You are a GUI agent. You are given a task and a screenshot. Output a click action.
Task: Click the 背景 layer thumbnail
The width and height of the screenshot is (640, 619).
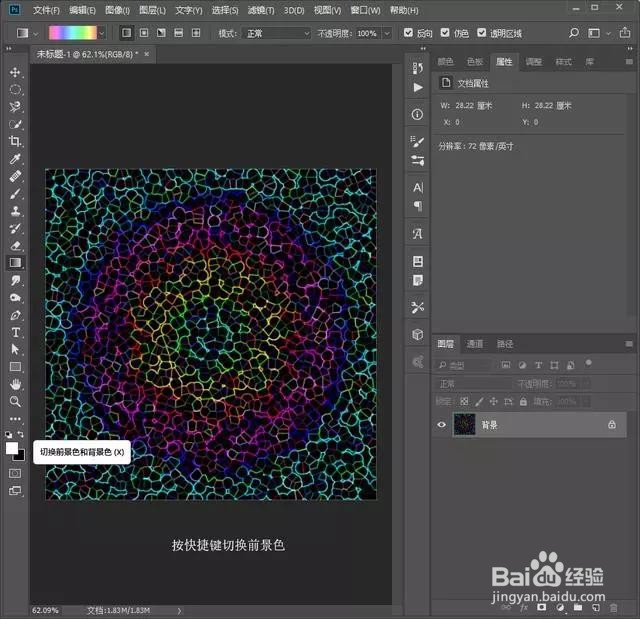[465, 425]
